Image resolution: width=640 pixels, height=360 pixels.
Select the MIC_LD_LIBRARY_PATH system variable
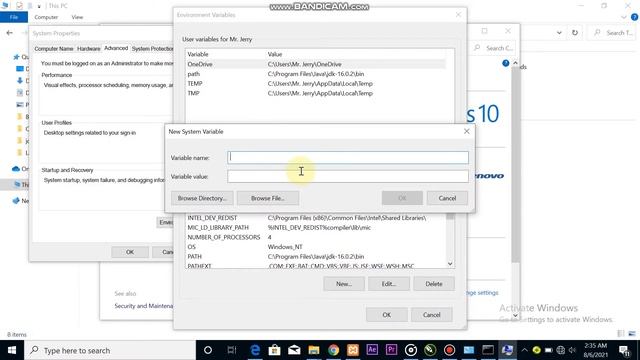[x=315, y=228]
